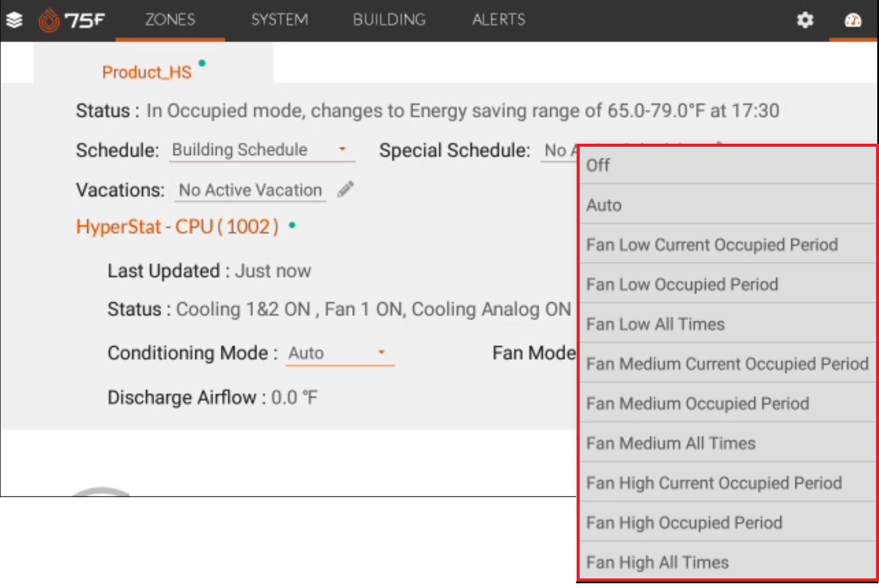Image resolution: width=879 pixels, height=588 pixels.
Task: Select Fan High Occupied Period
Action: coord(728,523)
